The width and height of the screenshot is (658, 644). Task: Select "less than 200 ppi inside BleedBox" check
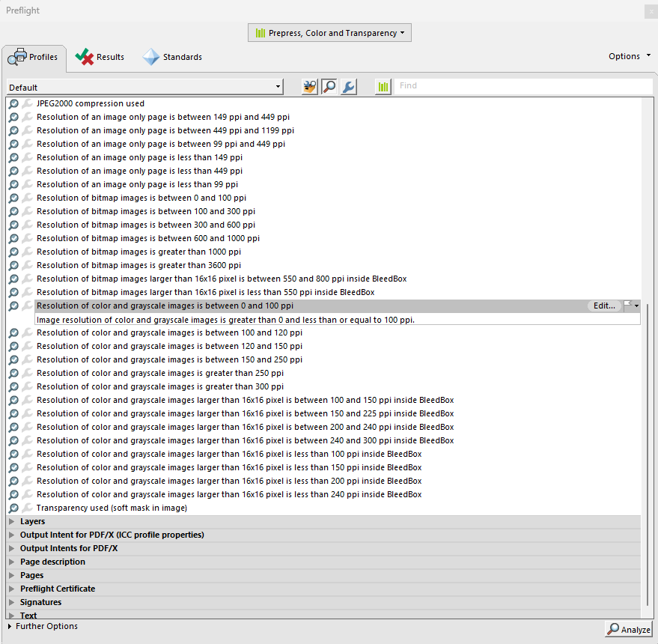(x=229, y=481)
